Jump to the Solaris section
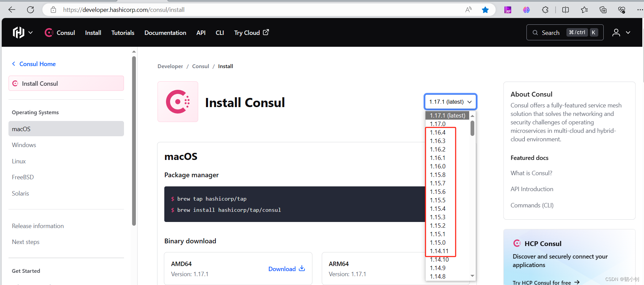Image resolution: width=644 pixels, height=285 pixels. pyautogui.click(x=20, y=194)
